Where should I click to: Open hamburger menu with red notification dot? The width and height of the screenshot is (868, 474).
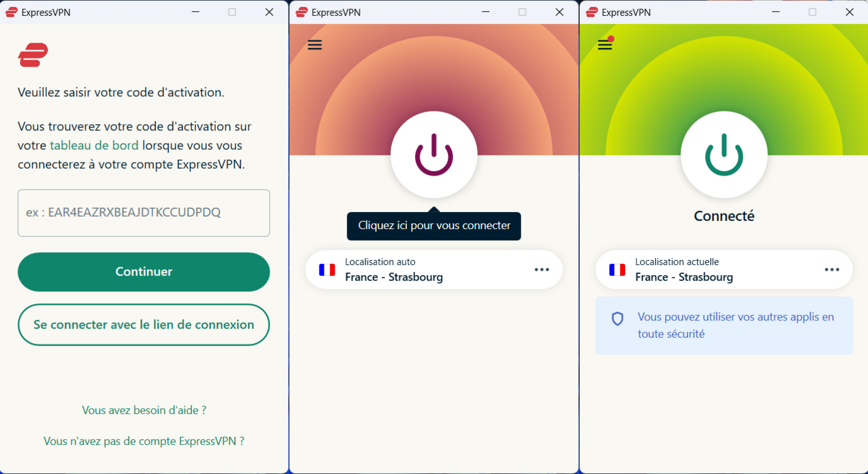604,45
